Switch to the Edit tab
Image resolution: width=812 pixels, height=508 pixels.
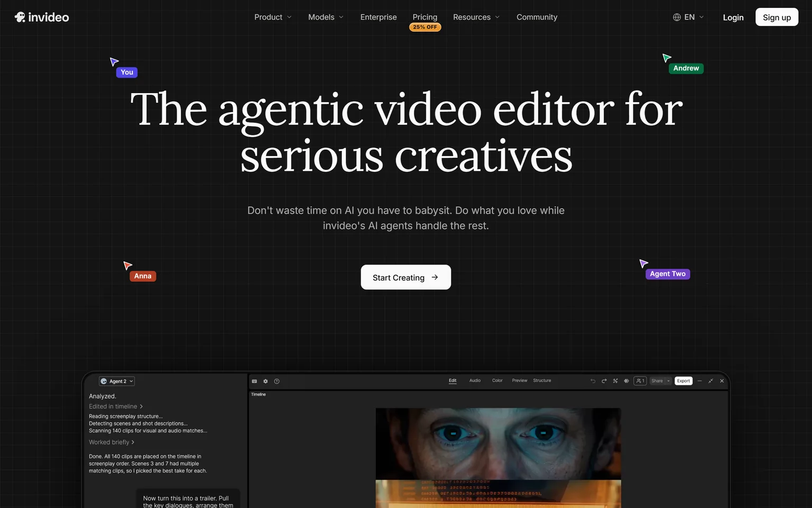(453, 380)
